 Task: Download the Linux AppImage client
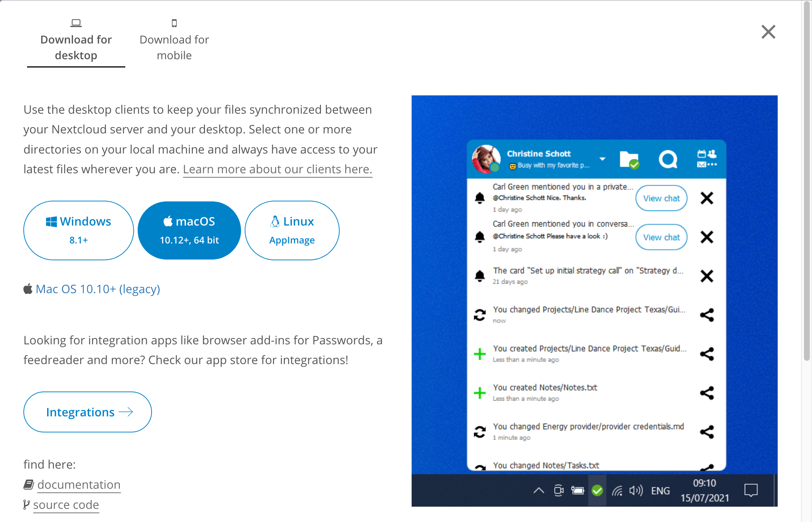coord(292,230)
